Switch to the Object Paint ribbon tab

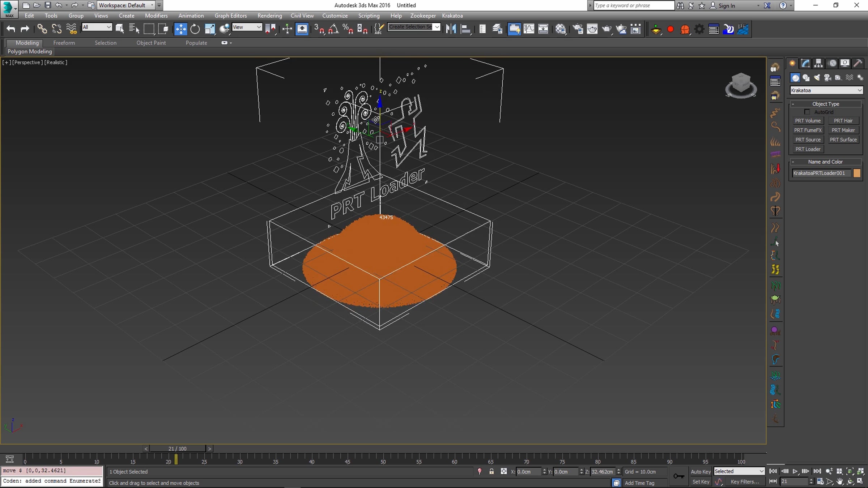151,43
